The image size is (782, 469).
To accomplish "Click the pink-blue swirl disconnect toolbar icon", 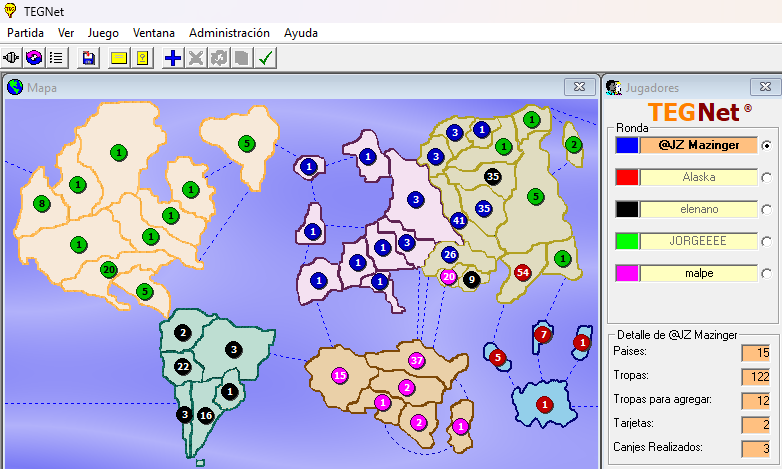I will coord(34,58).
